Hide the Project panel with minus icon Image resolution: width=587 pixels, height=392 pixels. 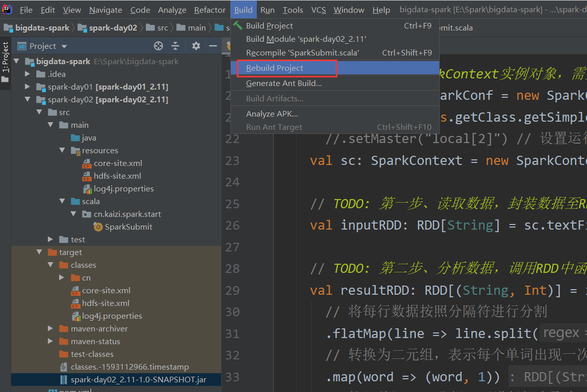pos(212,46)
